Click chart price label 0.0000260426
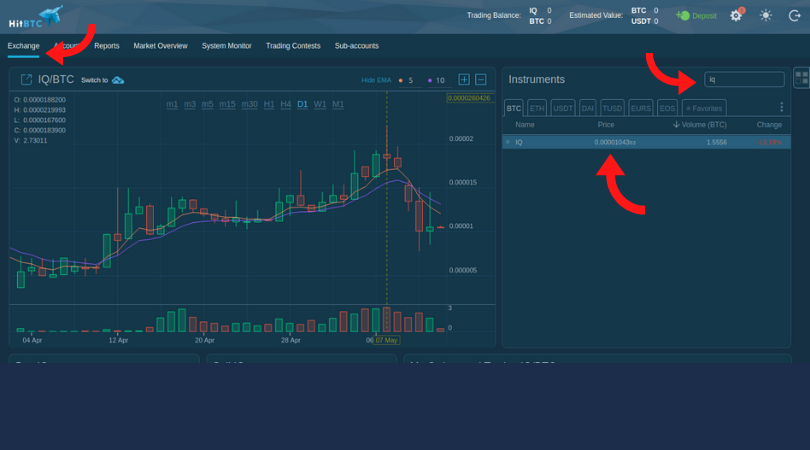 click(469, 98)
